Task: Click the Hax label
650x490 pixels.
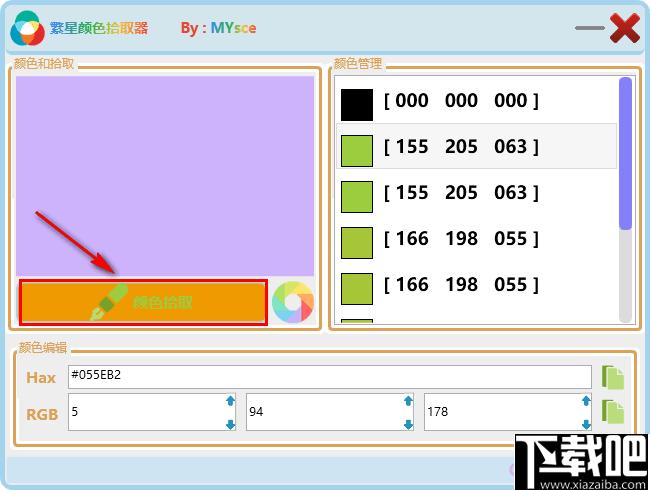Action: (41, 378)
